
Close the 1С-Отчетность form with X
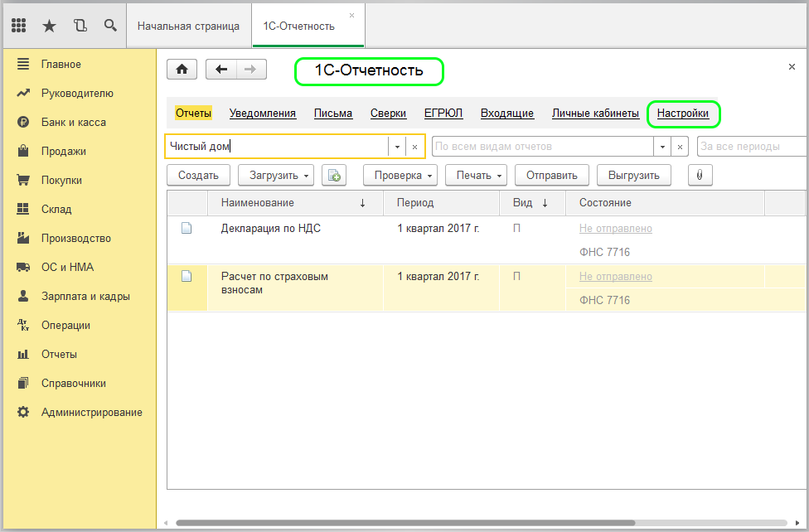[792, 66]
